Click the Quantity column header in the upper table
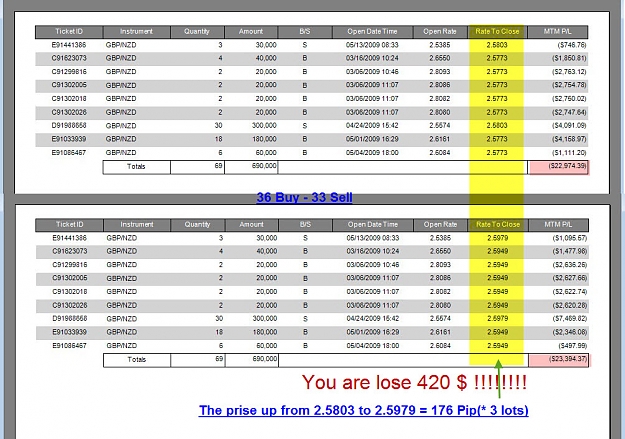Screen dimensions: 625x439 197,31
